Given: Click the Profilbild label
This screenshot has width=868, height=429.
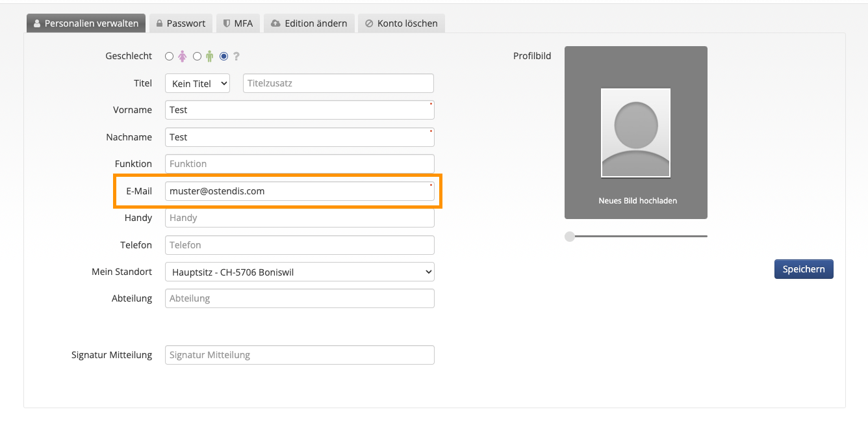Looking at the screenshot, I should [x=532, y=56].
